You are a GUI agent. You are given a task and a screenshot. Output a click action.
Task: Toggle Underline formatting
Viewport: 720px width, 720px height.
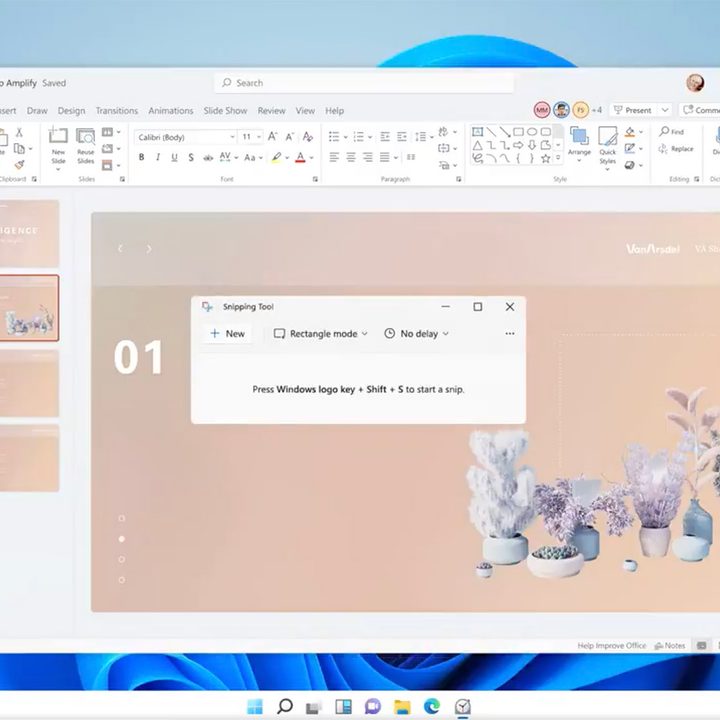(174, 158)
